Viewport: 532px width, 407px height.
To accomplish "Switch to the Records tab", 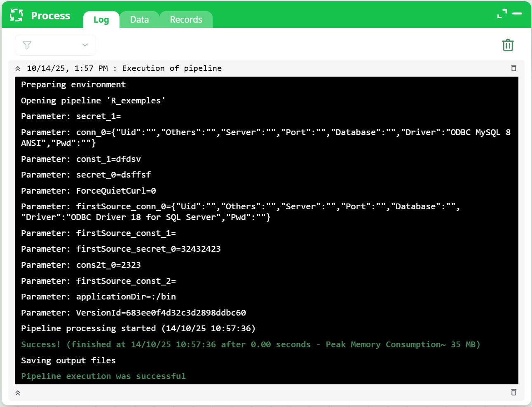I will point(186,19).
